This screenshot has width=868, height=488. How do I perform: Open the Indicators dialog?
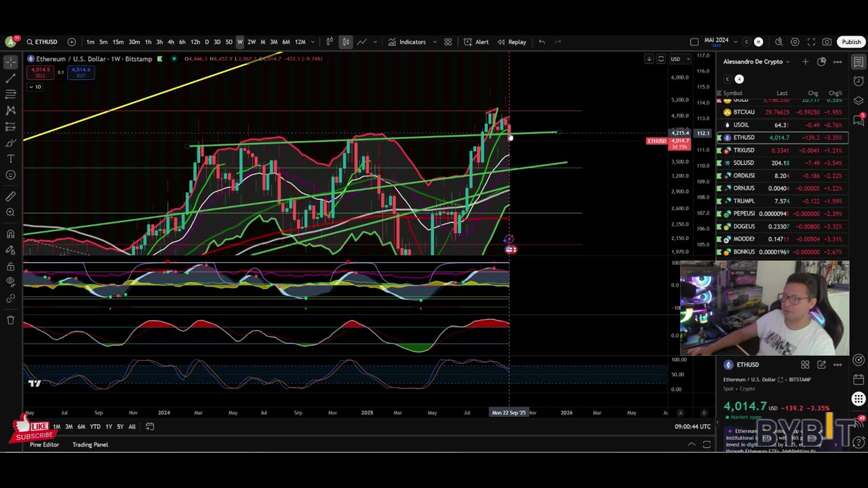coord(407,42)
